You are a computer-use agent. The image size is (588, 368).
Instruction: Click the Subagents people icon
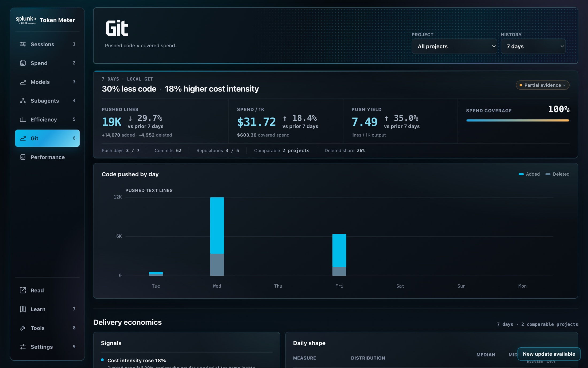click(23, 101)
